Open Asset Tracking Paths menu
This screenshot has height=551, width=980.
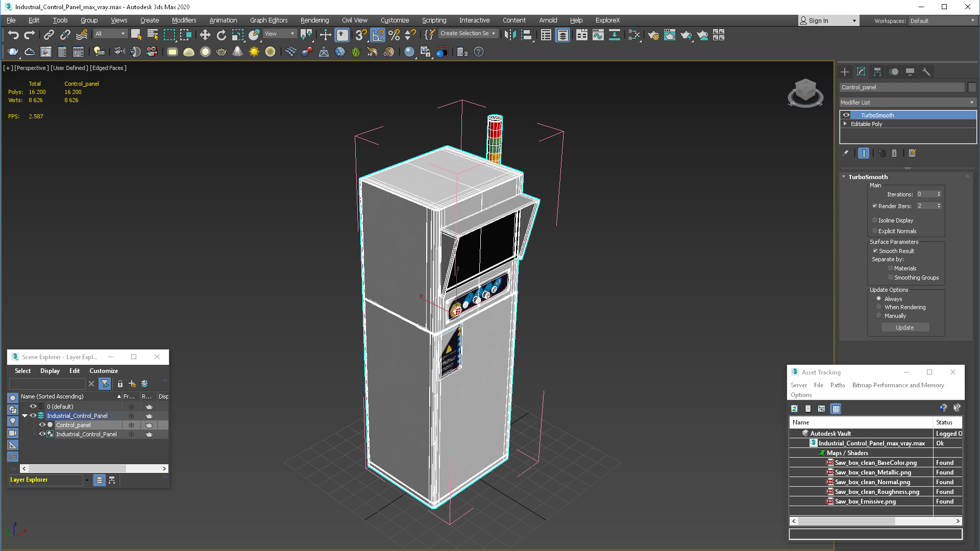[838, 385]
